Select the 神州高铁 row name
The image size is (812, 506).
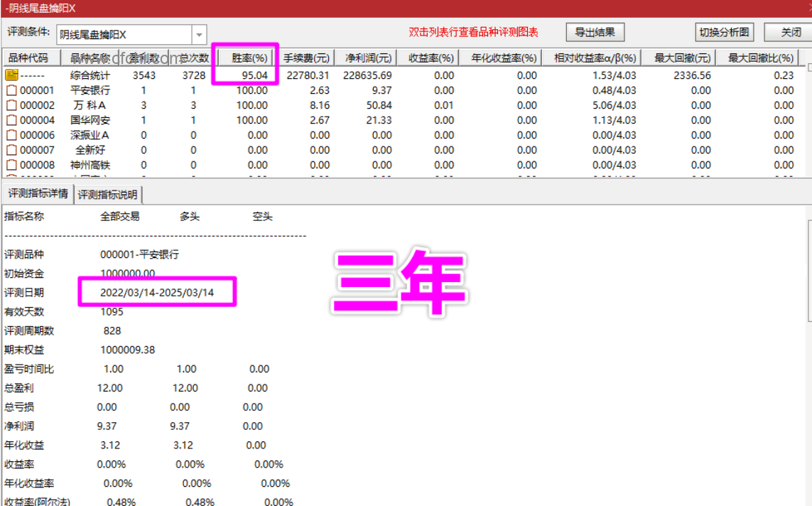[90, 166]
